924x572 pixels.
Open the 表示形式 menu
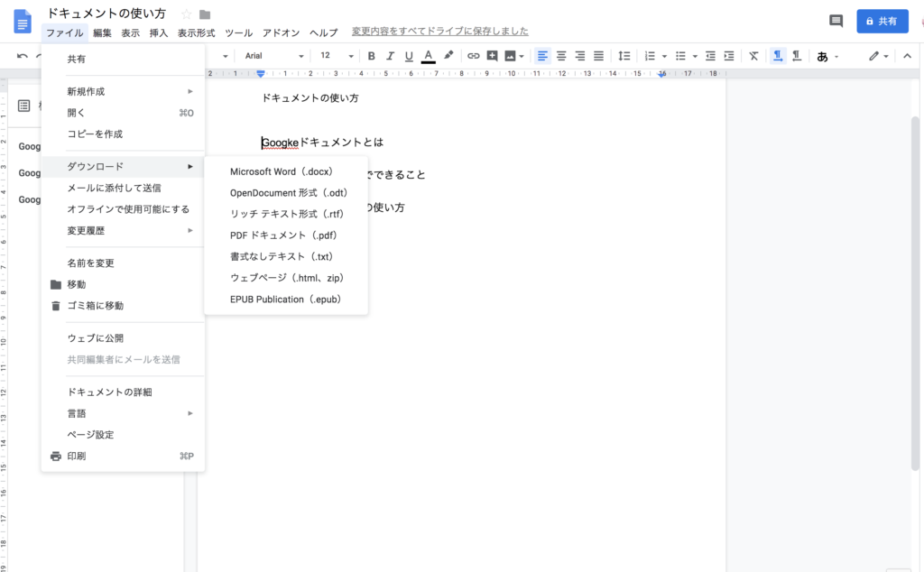(x=196, y=33)
